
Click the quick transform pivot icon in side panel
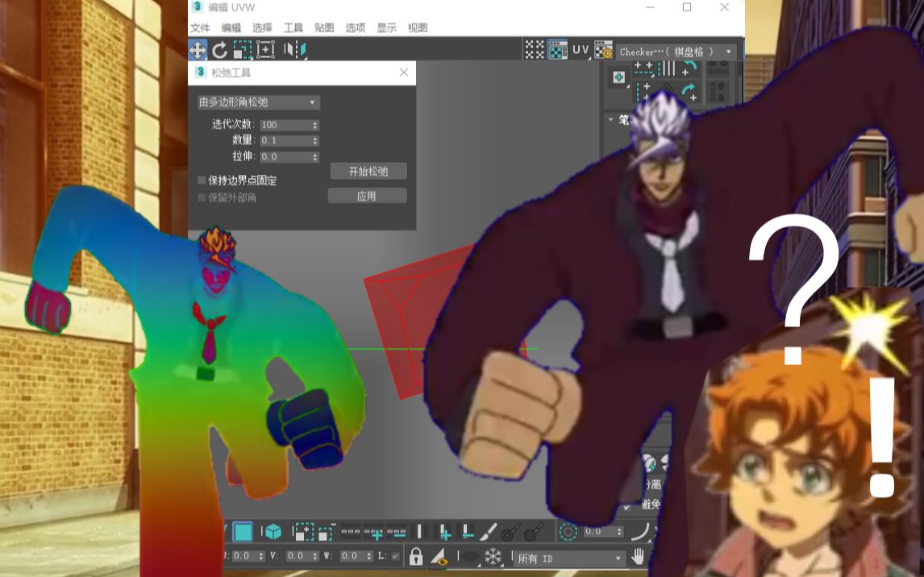click(x=618, y=77)
